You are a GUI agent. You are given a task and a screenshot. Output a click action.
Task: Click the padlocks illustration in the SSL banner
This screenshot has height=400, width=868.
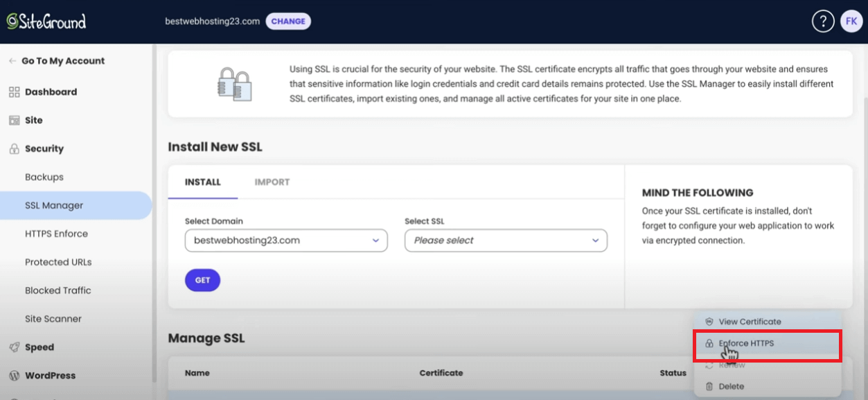(x=235, y=84)
